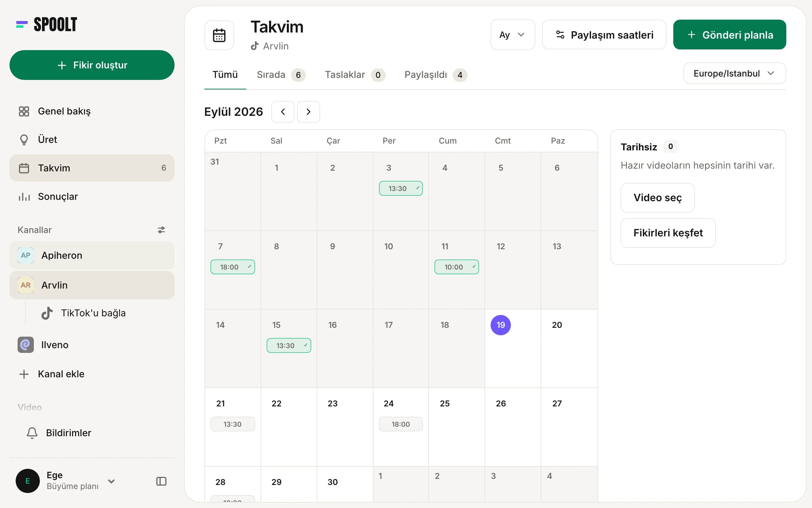Open the 13:30 published post on September 15
The height and width of the screenshot is (508, 812).
(289, 346)
